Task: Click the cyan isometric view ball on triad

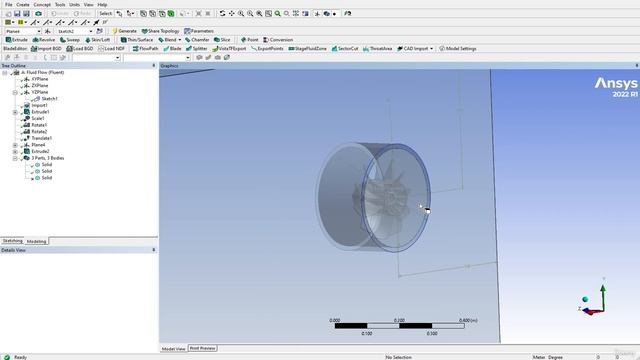Action: tap(585, 299)
